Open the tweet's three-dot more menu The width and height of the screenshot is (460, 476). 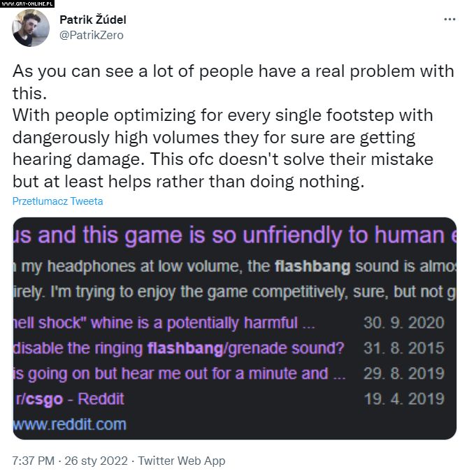[450, 20]
